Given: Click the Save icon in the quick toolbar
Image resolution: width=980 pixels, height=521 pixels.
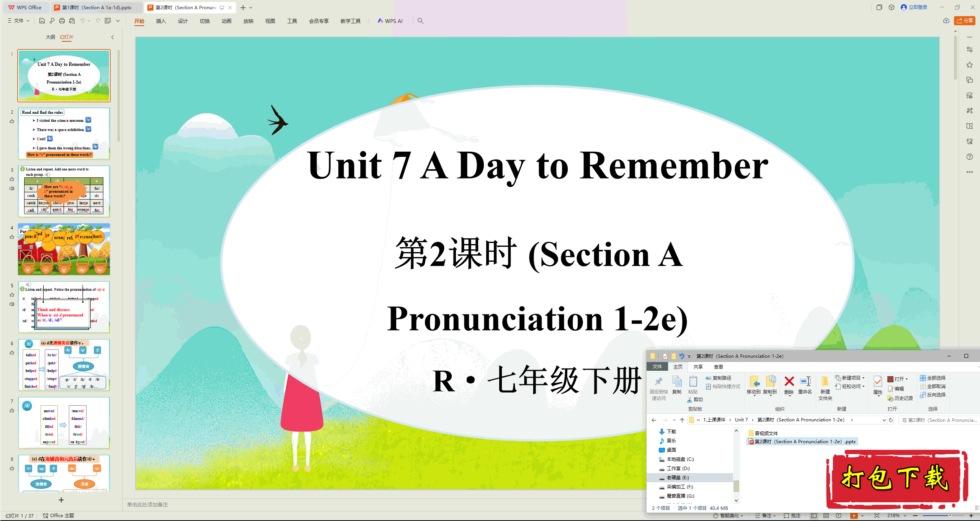Looking at the screenshot, I should pos(42,21).
